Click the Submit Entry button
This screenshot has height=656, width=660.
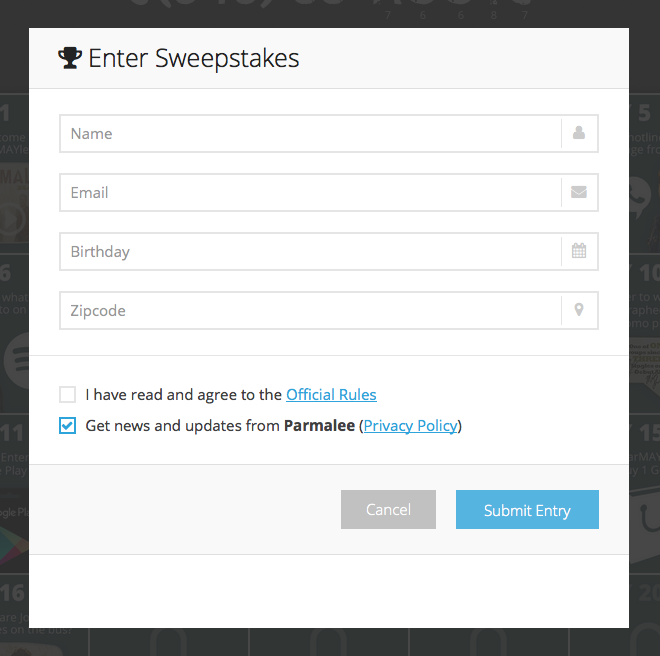[527, 509]
